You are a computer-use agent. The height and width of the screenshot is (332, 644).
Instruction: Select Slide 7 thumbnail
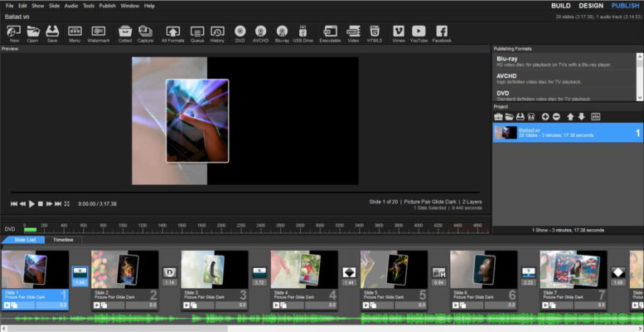tap(574, 270)
